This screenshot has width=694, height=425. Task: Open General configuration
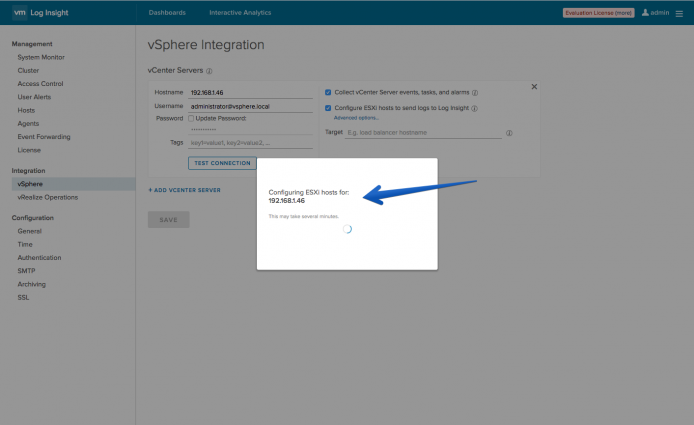coord(30,231)
